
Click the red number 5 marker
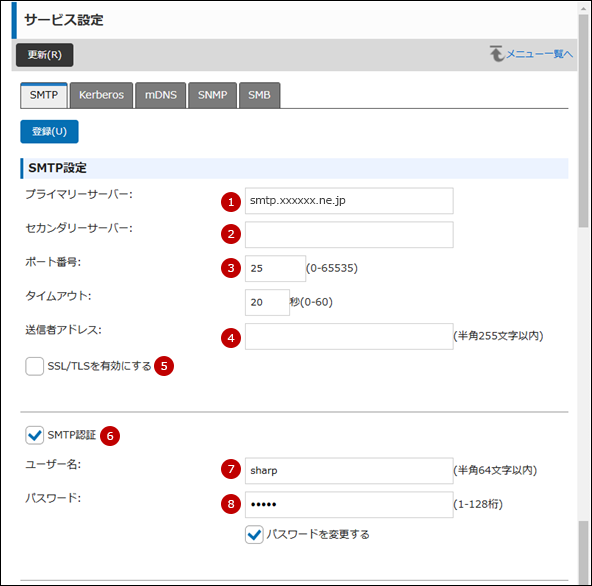pyautogui.click(x=164, y=366)
